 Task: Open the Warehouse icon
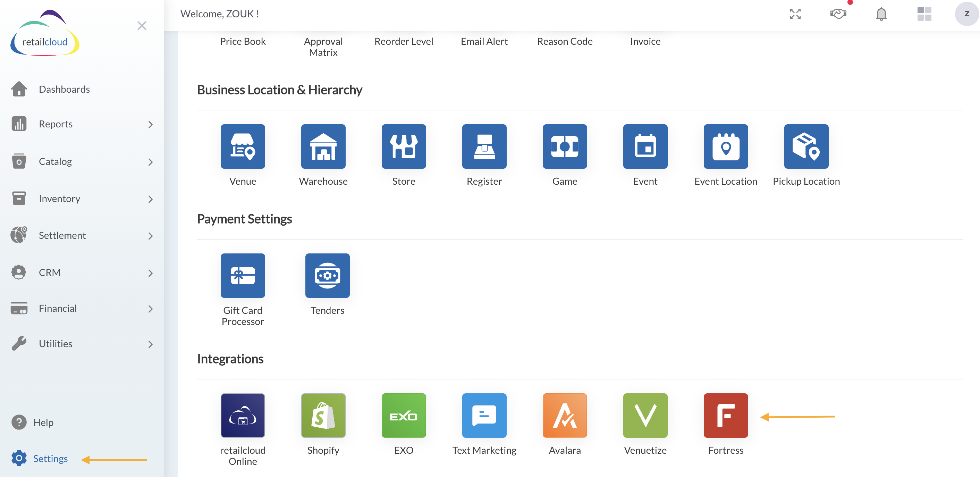(x=323, y=147)
